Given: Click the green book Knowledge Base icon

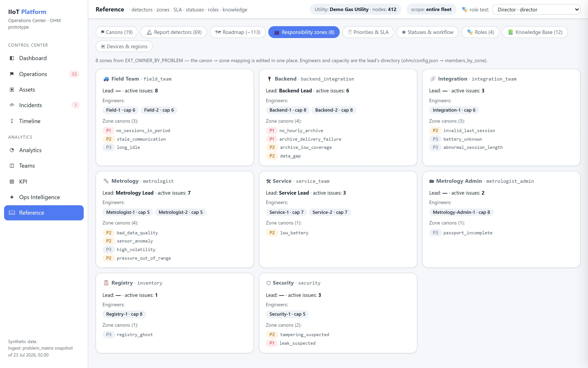Looking at the screenshot, I should [x=511, y=32].
